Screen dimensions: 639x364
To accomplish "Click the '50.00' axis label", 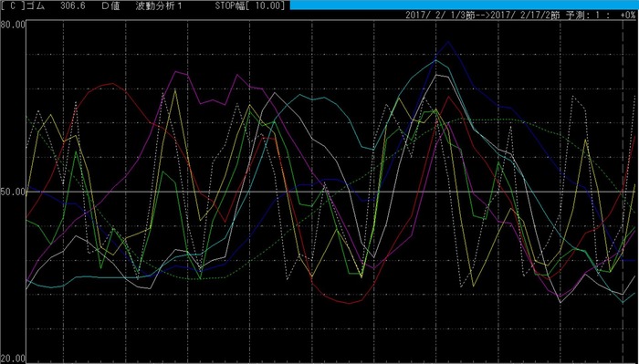I will (x=13, y=192).
